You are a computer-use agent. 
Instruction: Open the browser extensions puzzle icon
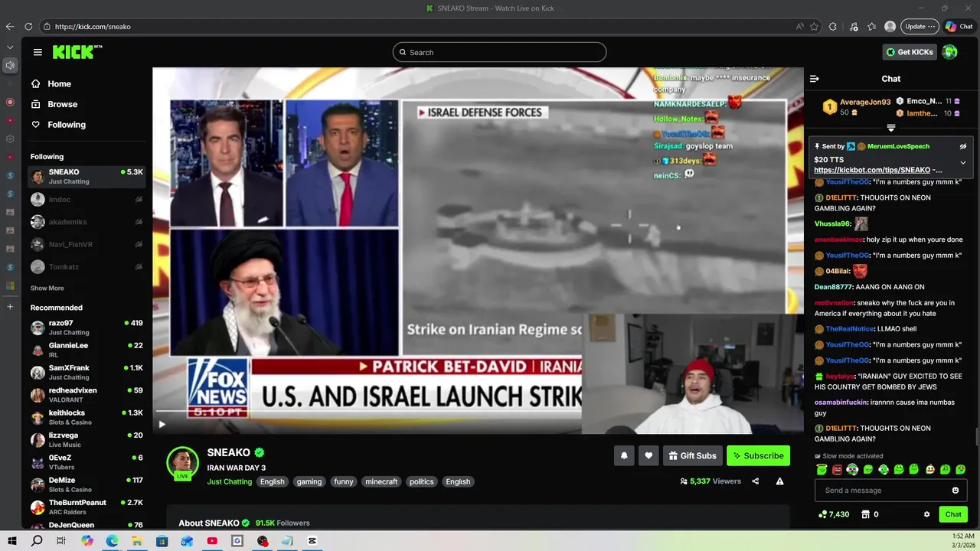pyautogui.click(x=833, y=26)
